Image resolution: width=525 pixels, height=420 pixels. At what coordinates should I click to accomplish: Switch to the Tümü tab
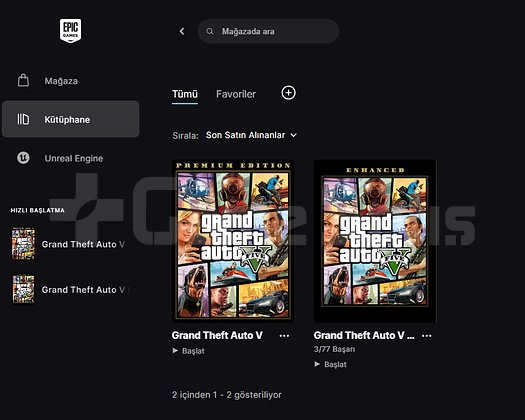(x=185, y=94)
